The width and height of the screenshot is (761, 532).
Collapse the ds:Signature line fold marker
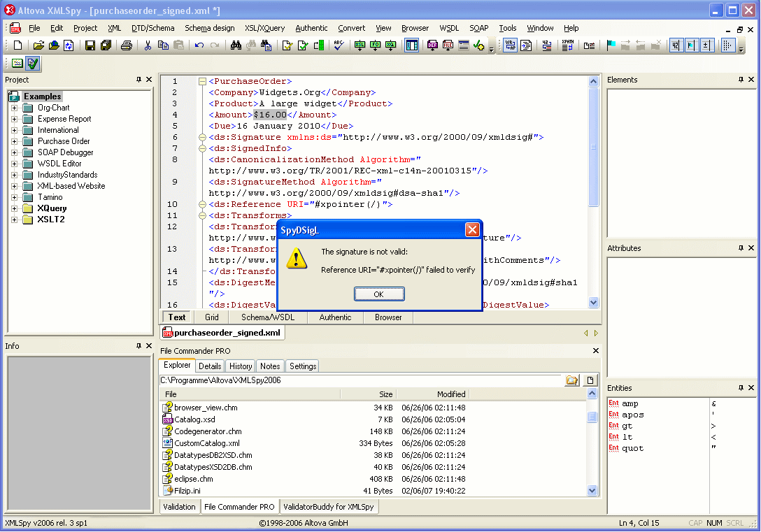point(202,137)
